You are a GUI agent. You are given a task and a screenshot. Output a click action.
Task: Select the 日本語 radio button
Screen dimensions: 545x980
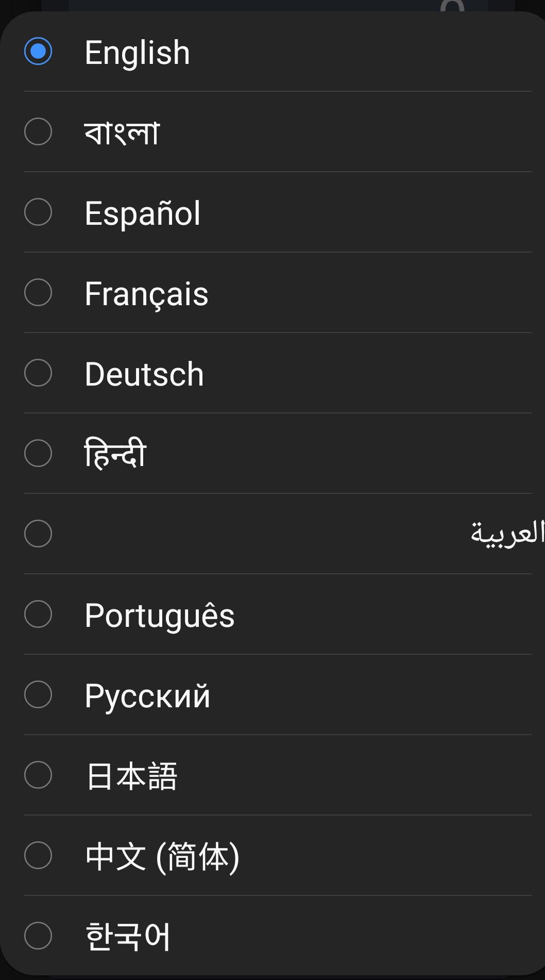pos(38,775)
